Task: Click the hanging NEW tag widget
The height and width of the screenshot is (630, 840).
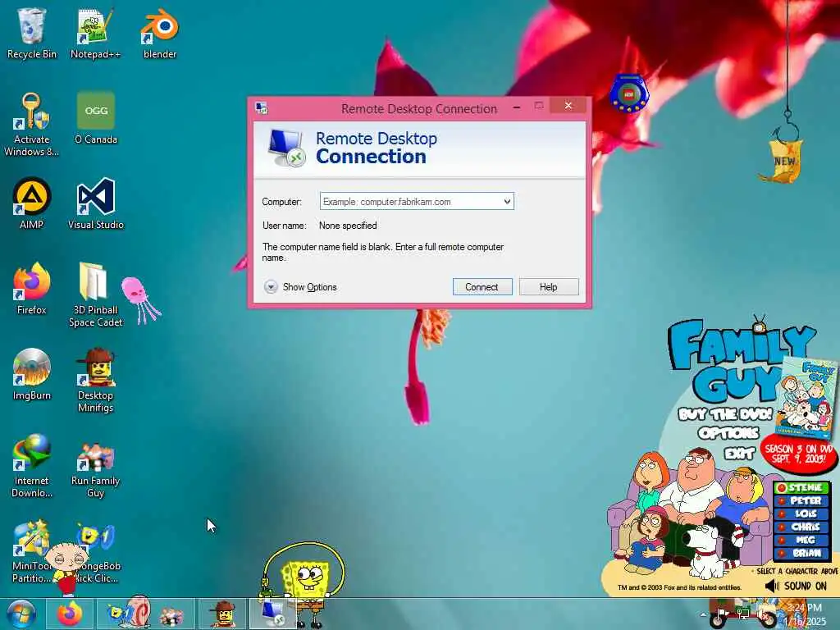Action: point(783,161)
